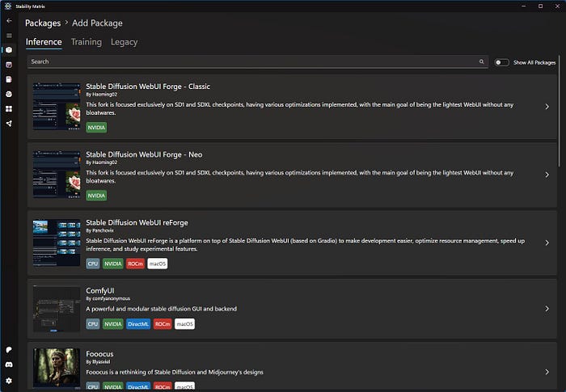This screenshot has height=392, width=566.
Task: Open the Settings gear icon
Action: [x=9, y=381]
